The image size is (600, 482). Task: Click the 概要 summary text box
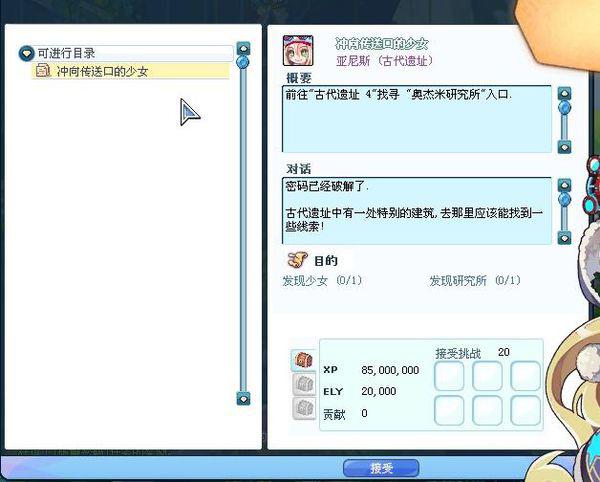[x=417, y=119]
